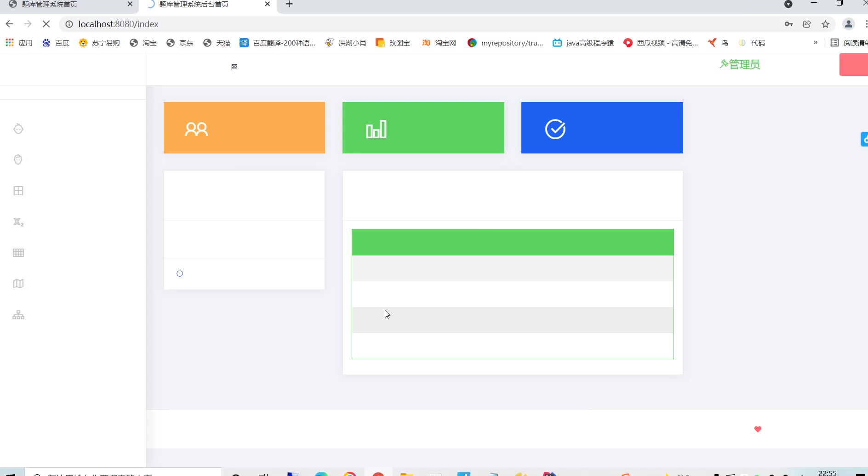Click the 管理员 admin label
The image size is (868, 476).
coord(740,64)
